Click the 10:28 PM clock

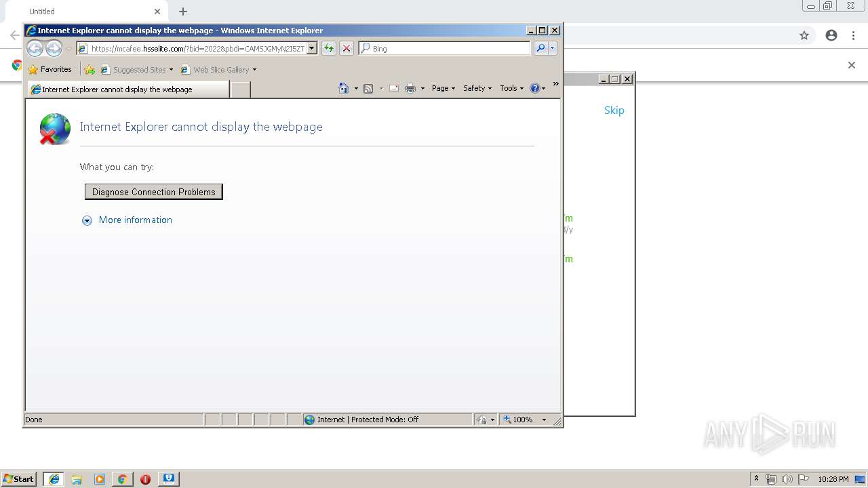click(833, 479)
